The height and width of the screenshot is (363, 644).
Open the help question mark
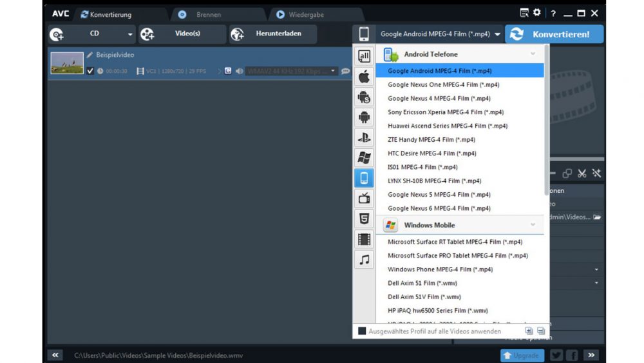point(553,14)
